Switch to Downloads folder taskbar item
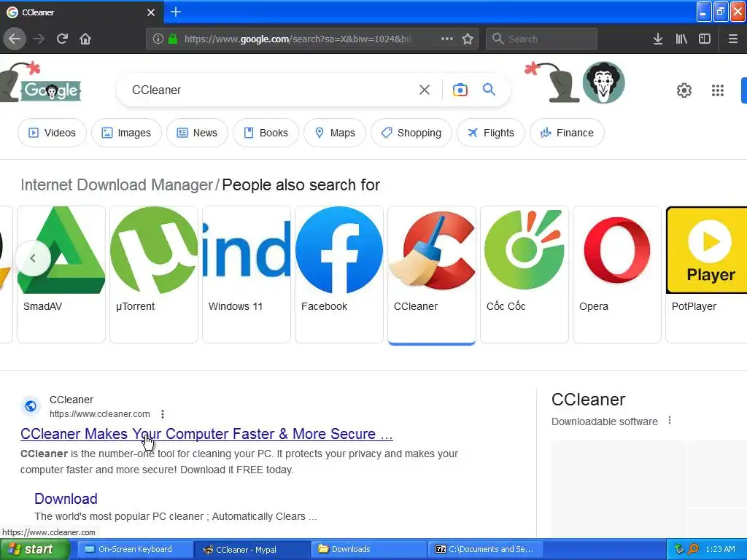 click(368, 549)
